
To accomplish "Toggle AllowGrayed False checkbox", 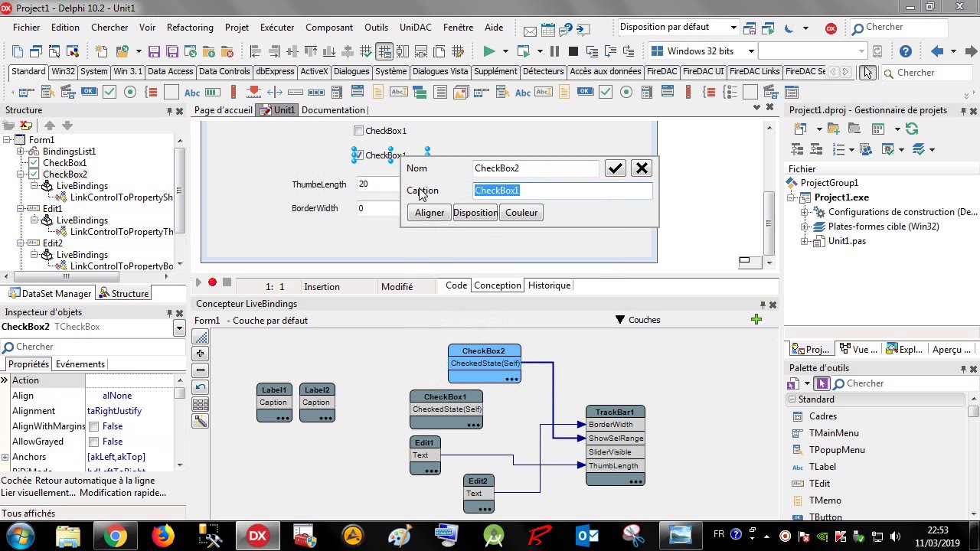I will click(93, 442).
